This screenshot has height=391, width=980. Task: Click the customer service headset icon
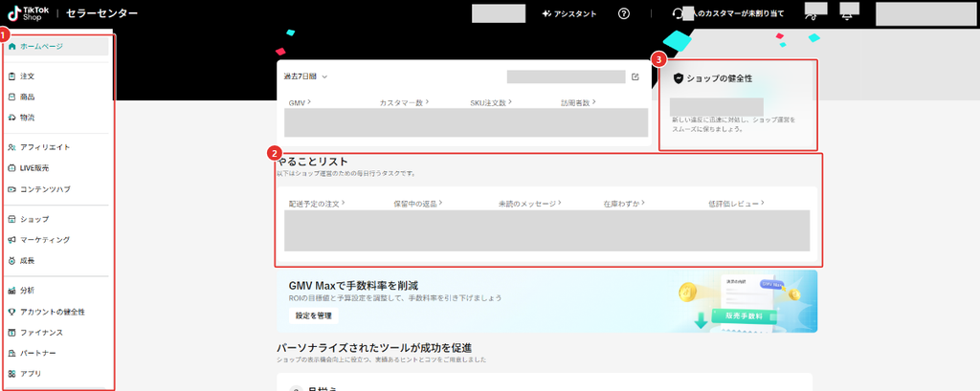[x=677, y=13]
